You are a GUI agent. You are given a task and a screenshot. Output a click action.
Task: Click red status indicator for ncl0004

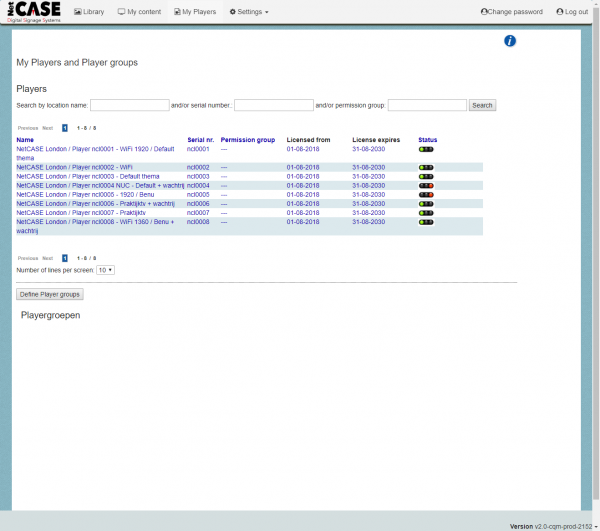426,186
